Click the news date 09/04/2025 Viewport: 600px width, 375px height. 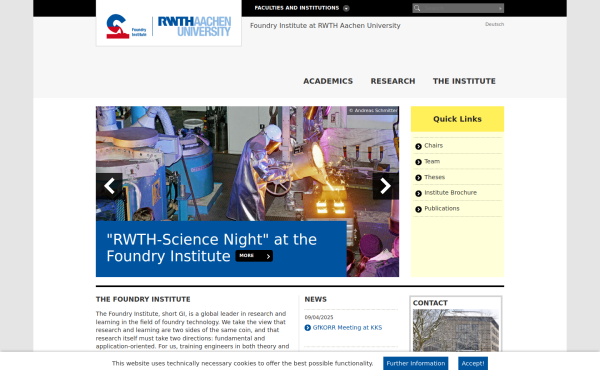point(319,317)
